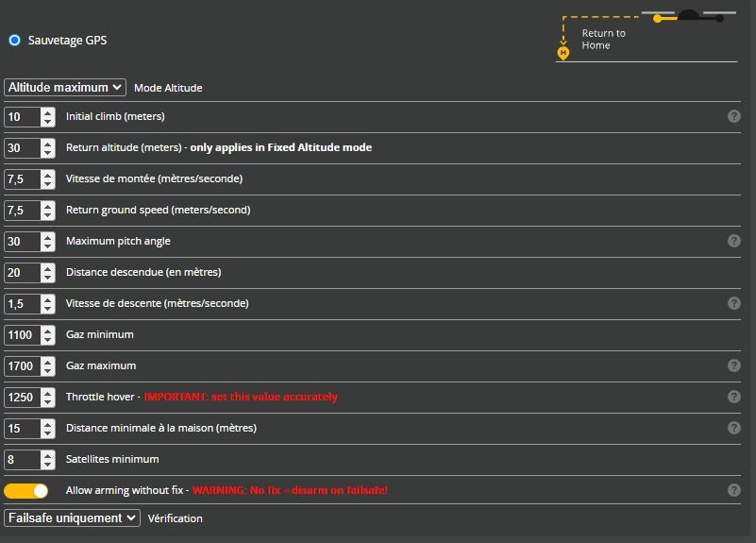This screenshot has height=543, width=756.
Task: Open the Failsafe uniquement vérification dropdown
Action: point(72,518)
